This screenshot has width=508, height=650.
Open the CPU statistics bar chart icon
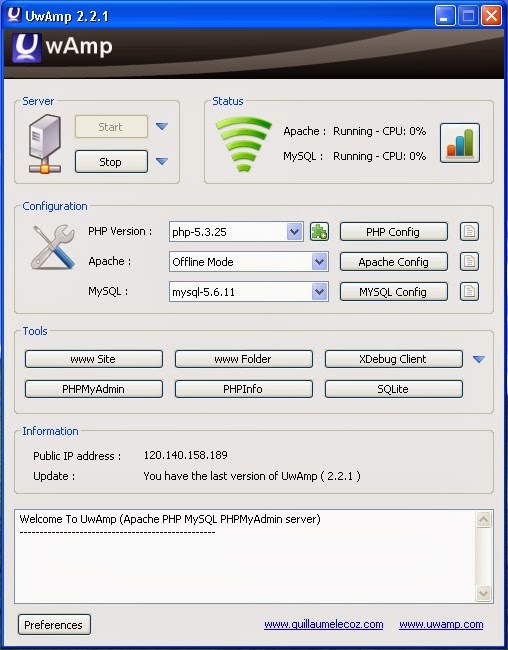459,143
